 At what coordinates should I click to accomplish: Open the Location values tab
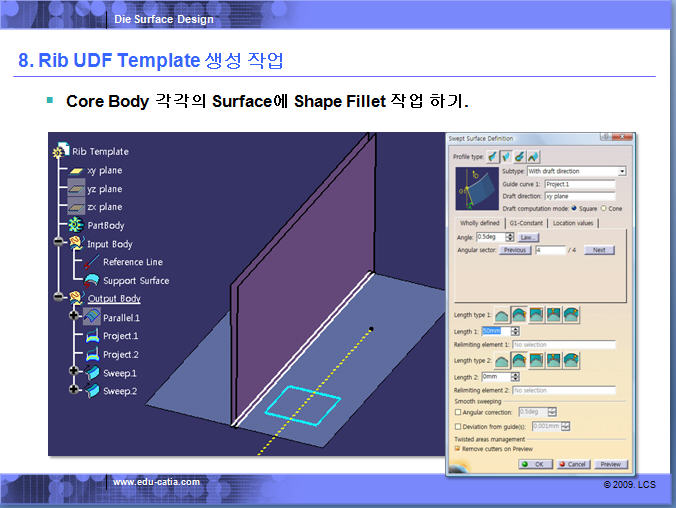coord(572,223)
